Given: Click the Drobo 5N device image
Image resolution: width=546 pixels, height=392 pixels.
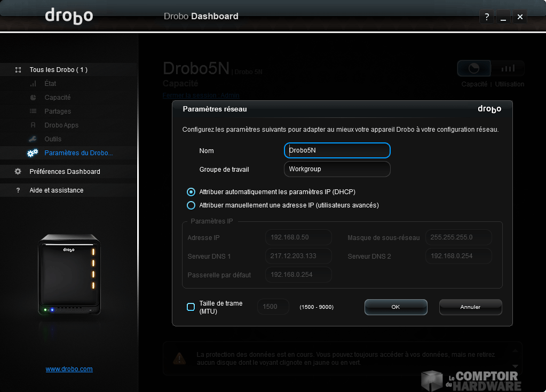Looking at the screenshot, I should coord(69,274).
